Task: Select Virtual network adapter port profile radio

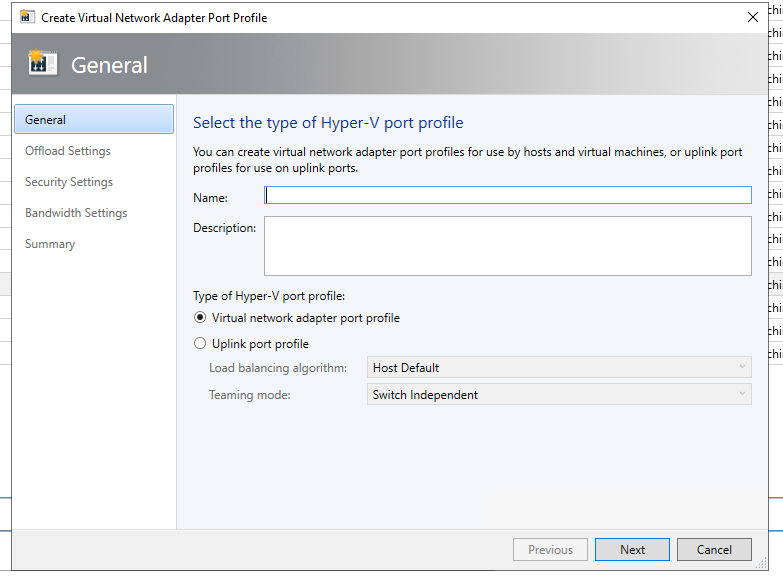Action: [x=200, y=318]
